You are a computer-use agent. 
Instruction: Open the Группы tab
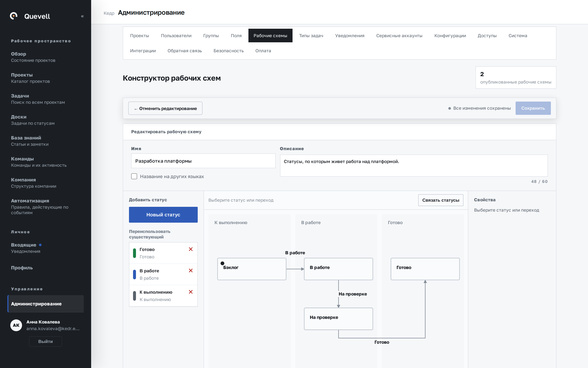pyautogui.click(x=211, y=36)
